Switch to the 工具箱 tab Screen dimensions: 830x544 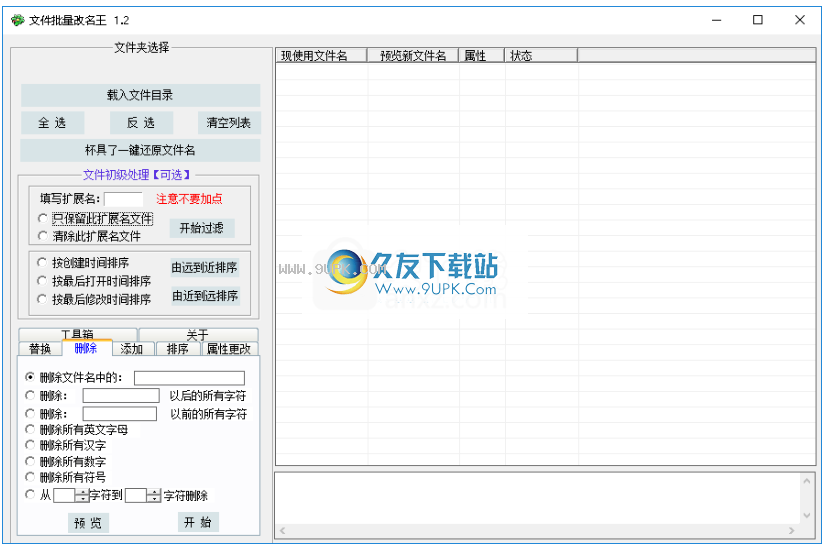tap(78, 334)
